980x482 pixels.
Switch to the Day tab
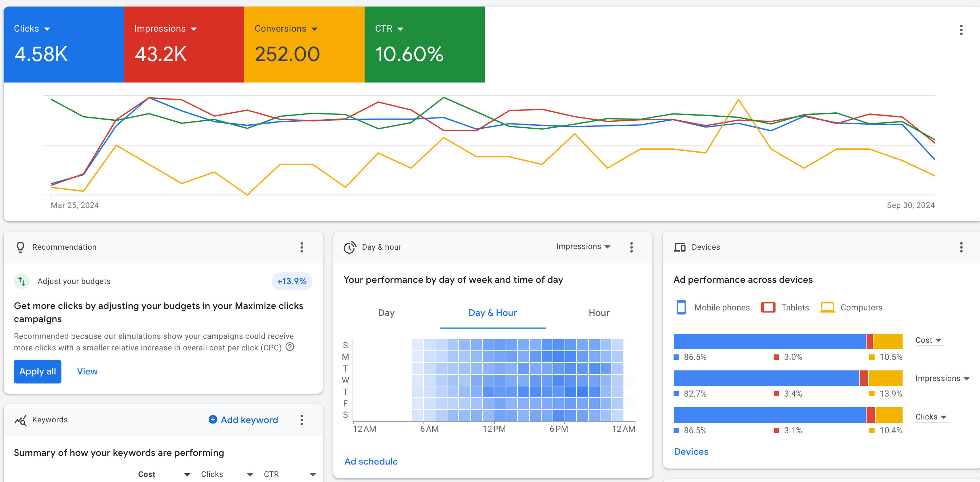386,313
